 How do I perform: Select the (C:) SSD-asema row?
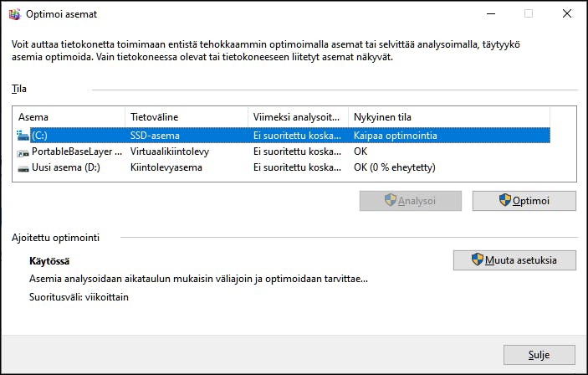(x=283, y=136)
